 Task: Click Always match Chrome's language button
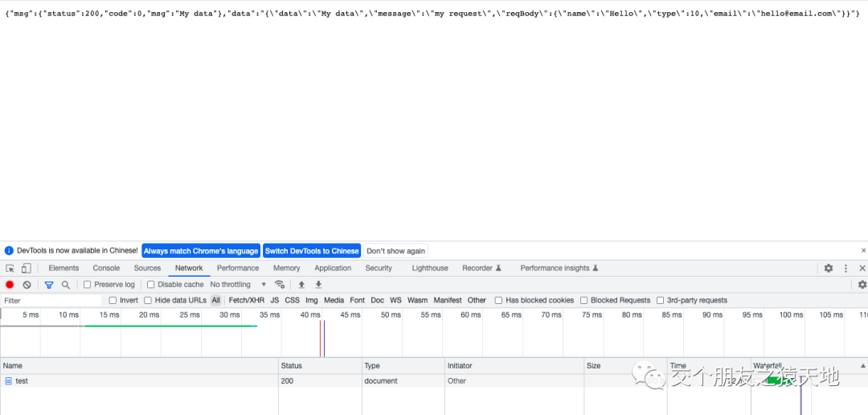click(x=201, y=251)
